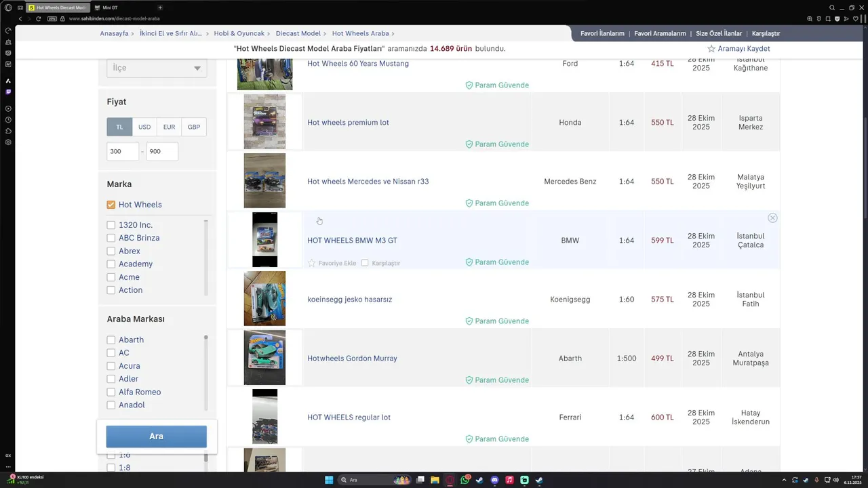The image size is (868, 488).
Task: Check the Abrex brand checkbox
Action: coord(111,251)
